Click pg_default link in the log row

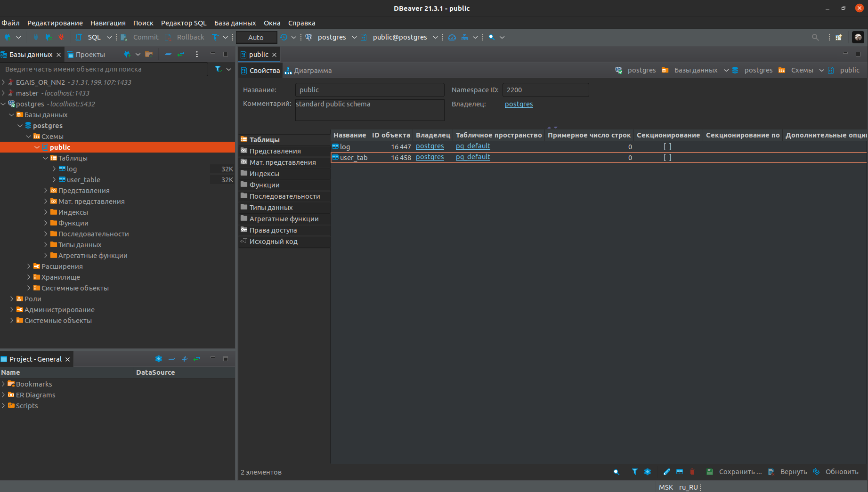click(473, 146)
